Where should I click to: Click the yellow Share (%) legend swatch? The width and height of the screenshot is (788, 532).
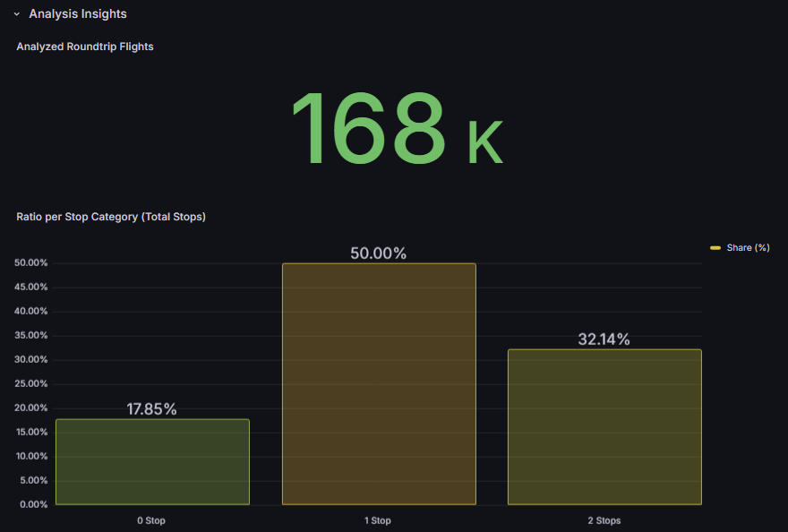pos(715,248)
